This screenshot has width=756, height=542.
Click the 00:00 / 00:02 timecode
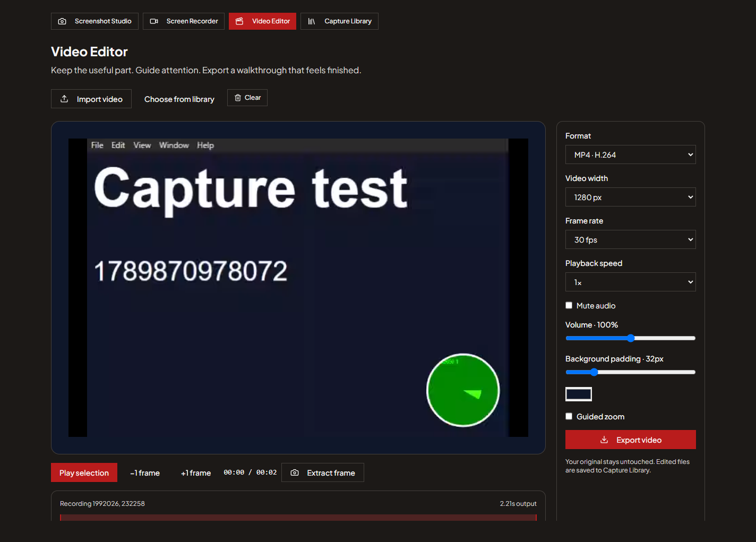[250, 472]
